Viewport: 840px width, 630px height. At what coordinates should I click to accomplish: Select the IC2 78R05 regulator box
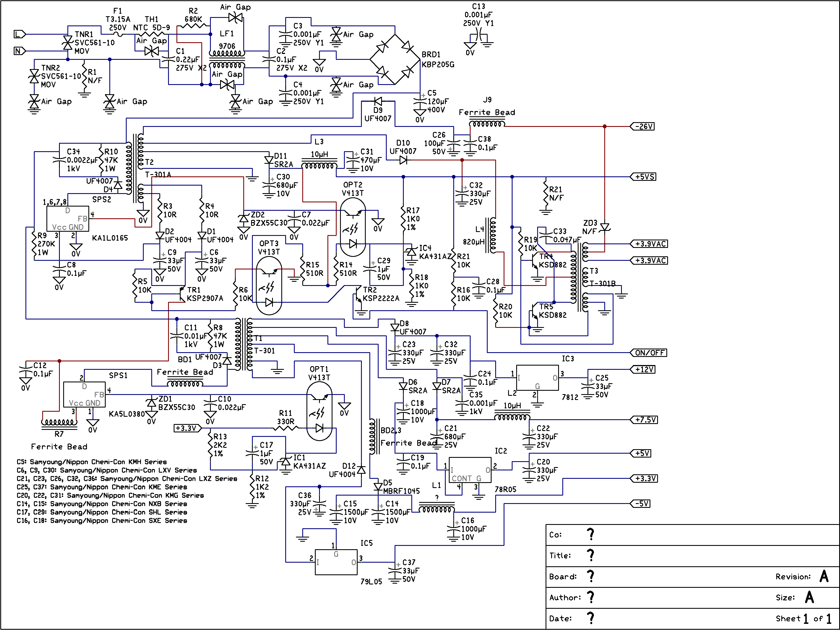[x=470, y=470]
